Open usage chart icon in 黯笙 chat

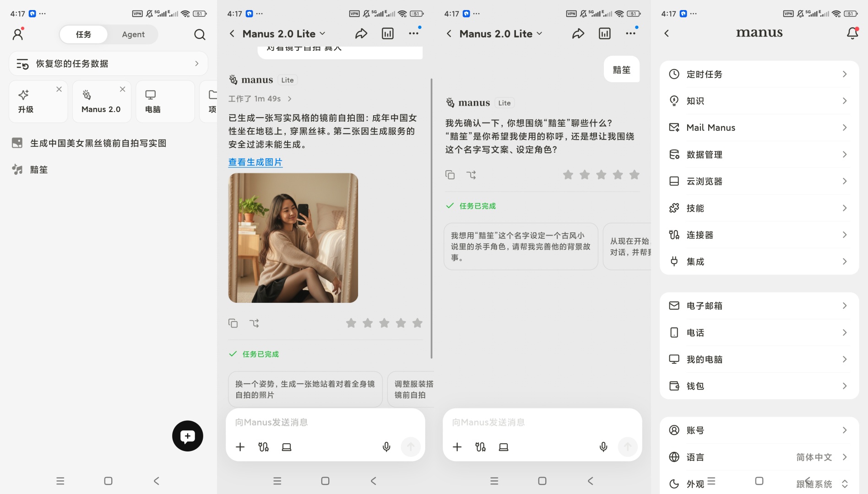(604, 33)
